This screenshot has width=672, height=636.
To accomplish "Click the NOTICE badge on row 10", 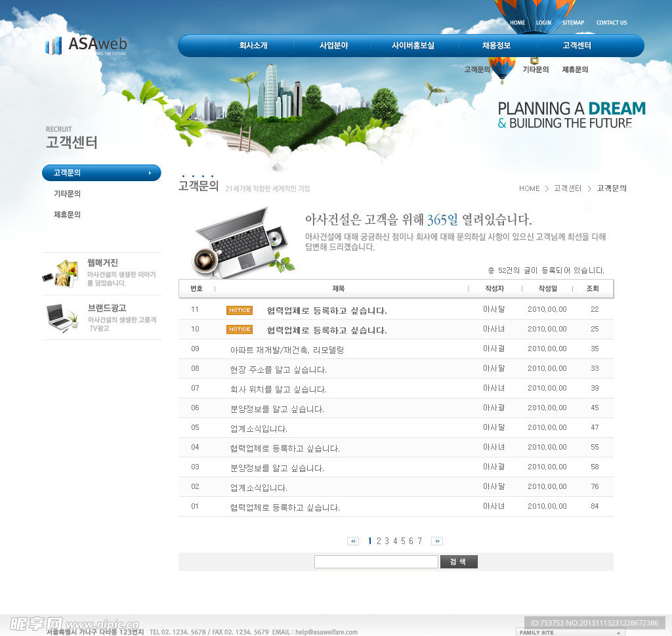I will [x=239, y=329].
